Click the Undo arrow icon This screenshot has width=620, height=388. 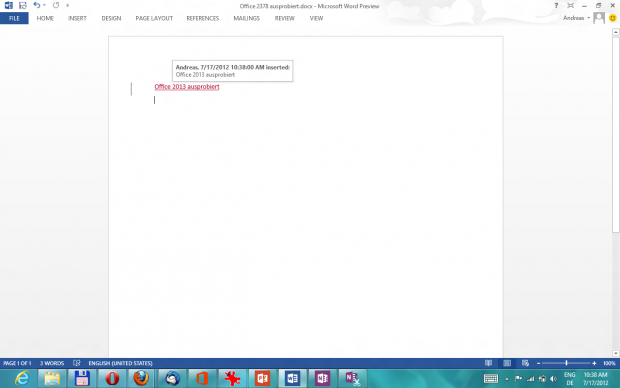[36, 5]
